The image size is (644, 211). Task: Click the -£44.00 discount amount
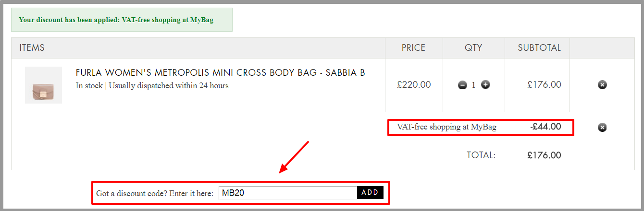tap(545, 127)
